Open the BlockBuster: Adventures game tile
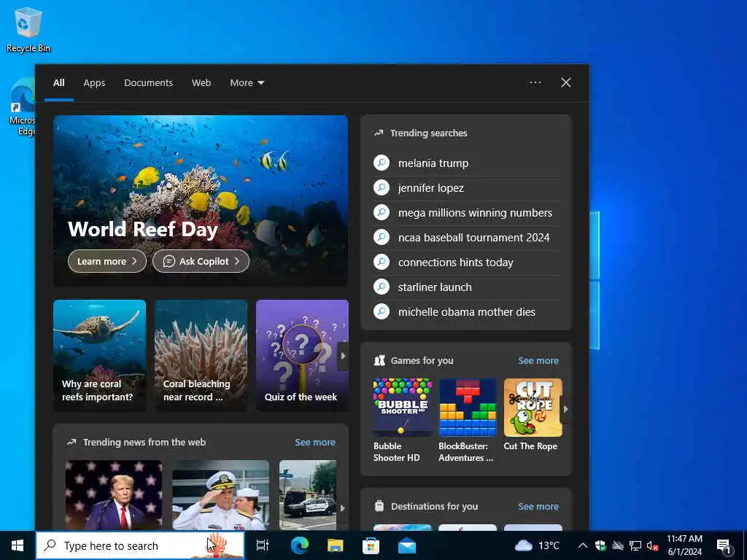 pos(468,420)
